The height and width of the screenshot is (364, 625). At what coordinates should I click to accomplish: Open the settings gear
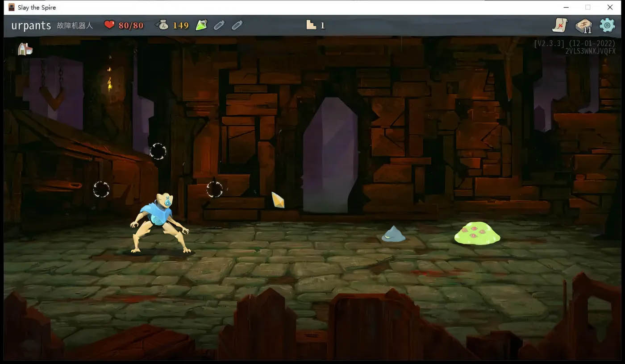coord(607,25)
